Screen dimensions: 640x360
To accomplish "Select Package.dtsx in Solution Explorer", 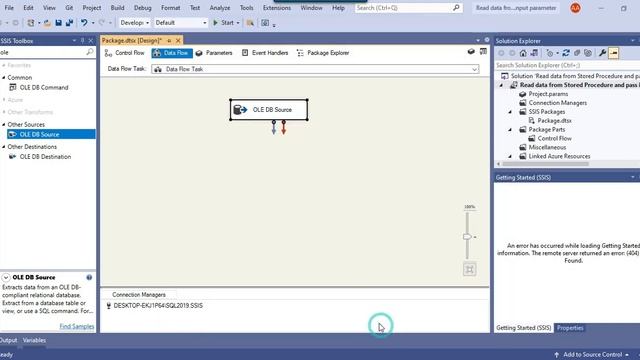I will coord(554,121).
